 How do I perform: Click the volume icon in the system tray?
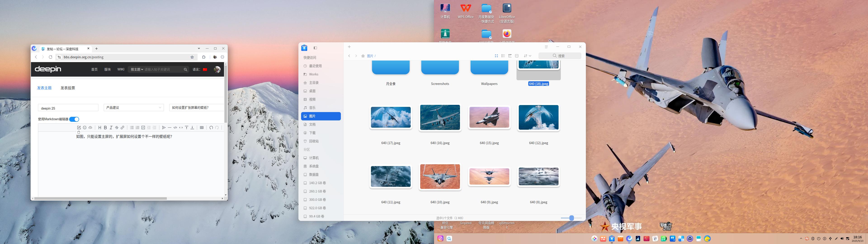[x=842, y=239]
